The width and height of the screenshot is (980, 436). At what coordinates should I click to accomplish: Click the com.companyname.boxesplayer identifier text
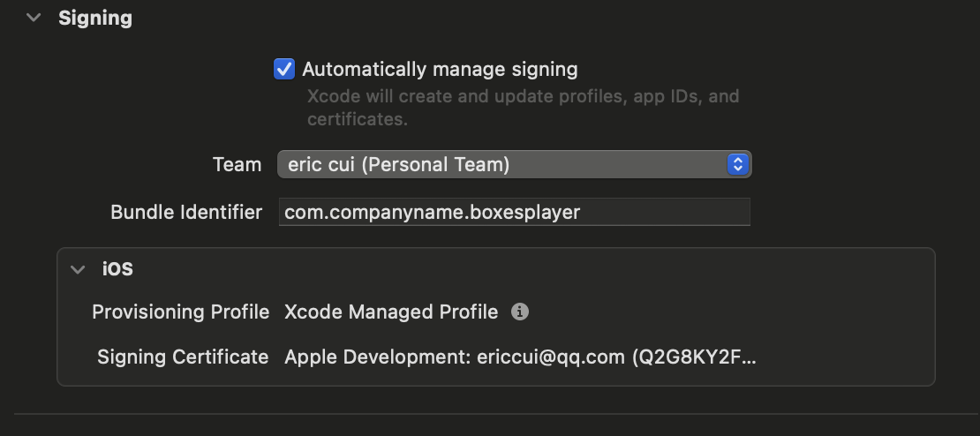[x=432, y=212]
